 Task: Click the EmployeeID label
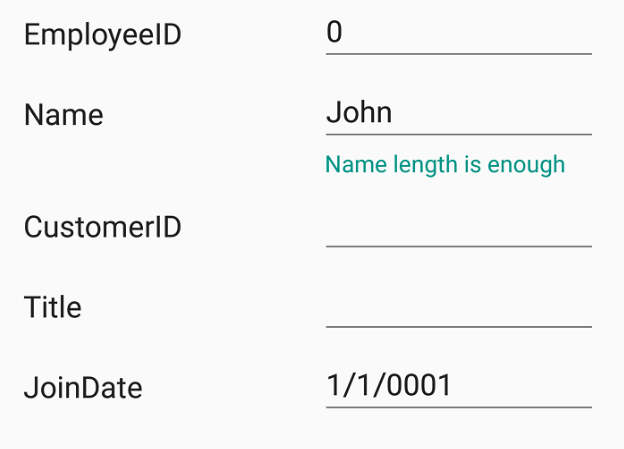point(103,35)
